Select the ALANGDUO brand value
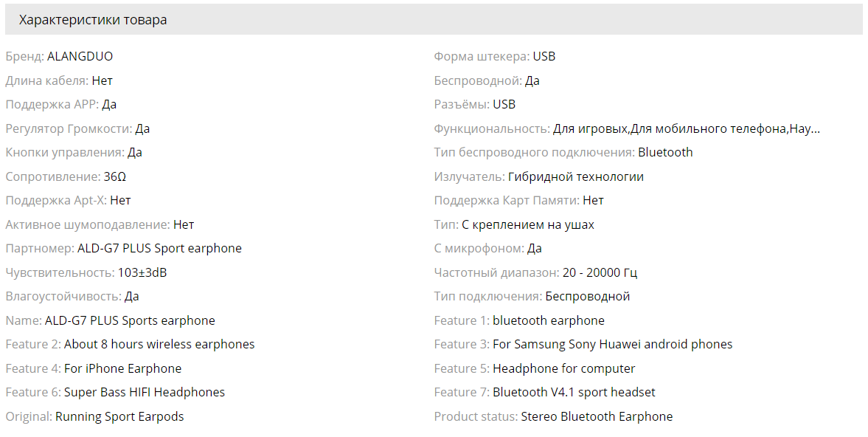Viewport: 868px width, 437px height. point(80,57)
